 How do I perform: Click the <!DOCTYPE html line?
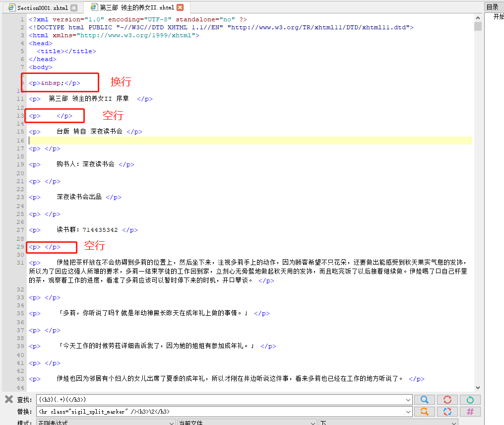[221, 27]
